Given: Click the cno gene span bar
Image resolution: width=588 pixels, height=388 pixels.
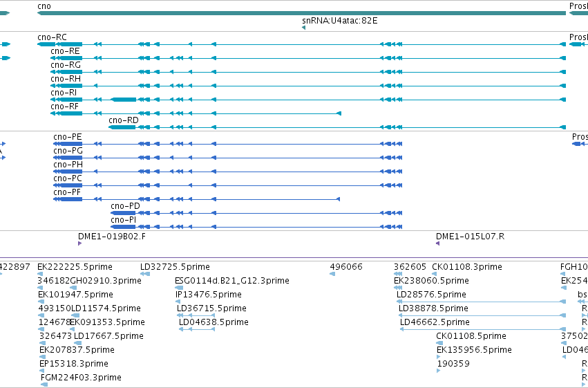Looking at the screenshot, I should click(301, 13).
